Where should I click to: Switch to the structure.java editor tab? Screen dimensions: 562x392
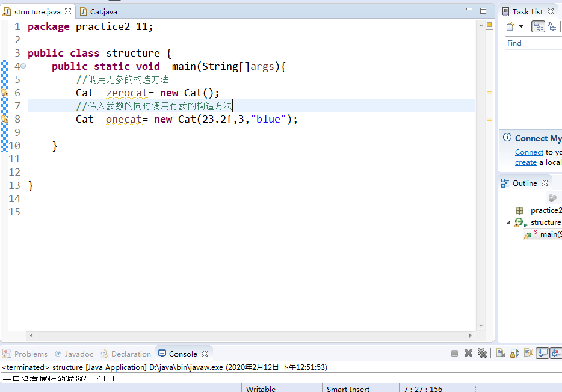[37, 12]
